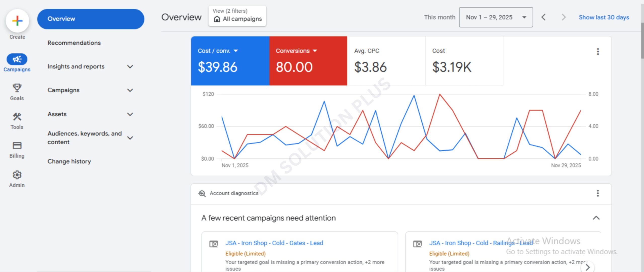The width and height of the screenshot is (644, 272).
Task: Click Show last 30 days link
Action: (x=604, y=17)
